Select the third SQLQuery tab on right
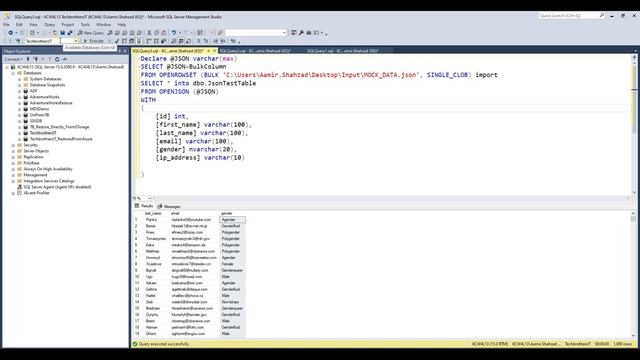The width and height of the screenshot is (640, 360). tap(343, 51)
